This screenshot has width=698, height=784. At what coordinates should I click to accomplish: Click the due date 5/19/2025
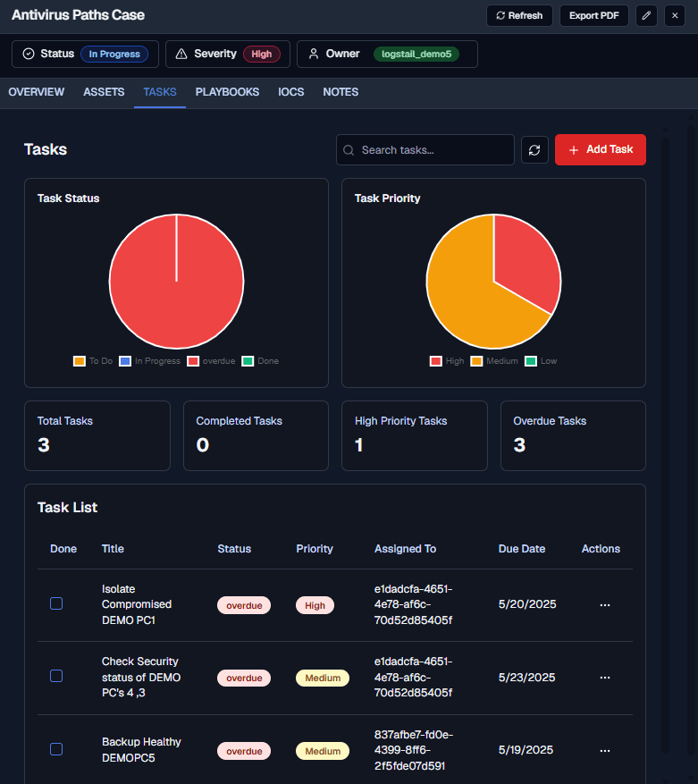[x=526, y=749]
